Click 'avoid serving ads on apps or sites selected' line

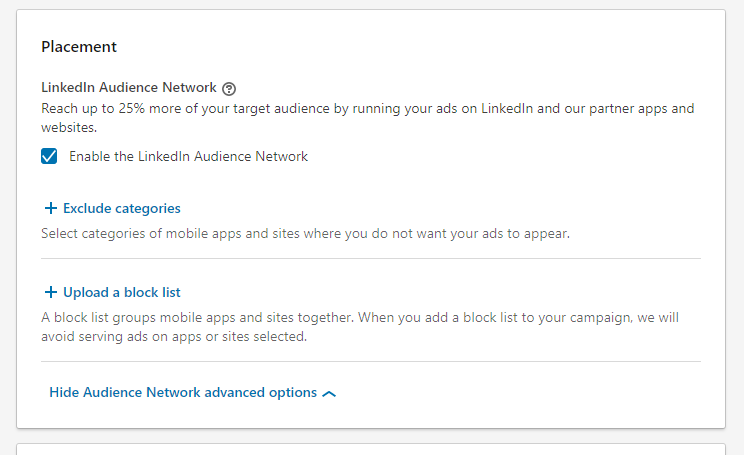click(173, 337)
